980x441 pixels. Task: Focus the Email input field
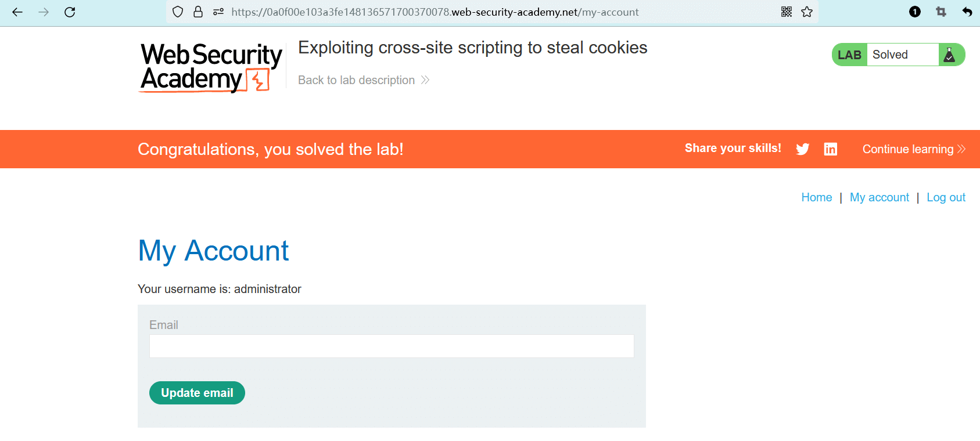click(392, 346)
